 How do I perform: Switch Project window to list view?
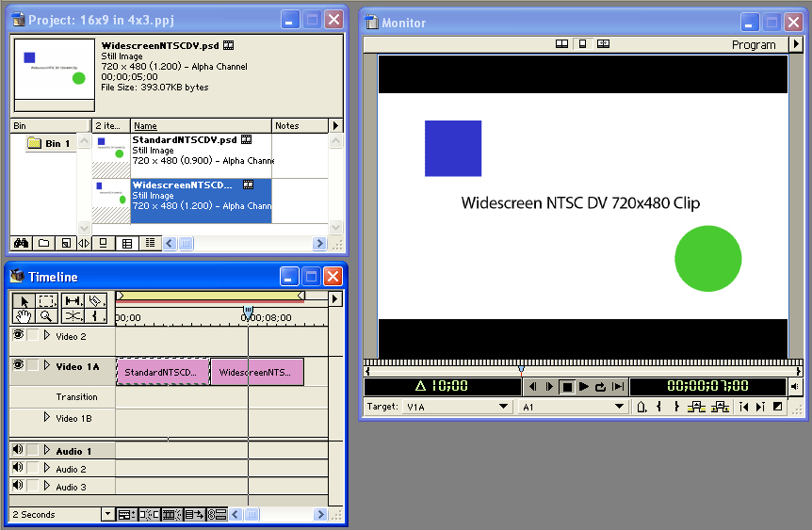pos(150,243)
